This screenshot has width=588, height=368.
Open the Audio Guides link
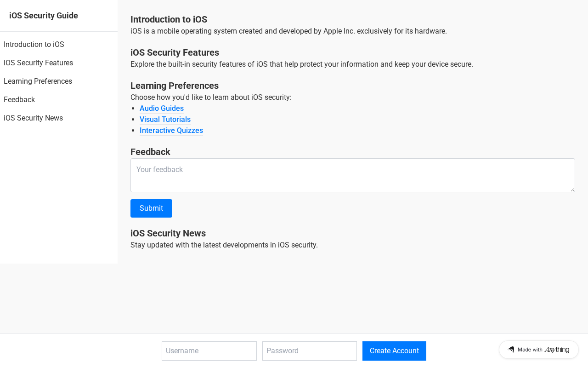coord(162,109)
